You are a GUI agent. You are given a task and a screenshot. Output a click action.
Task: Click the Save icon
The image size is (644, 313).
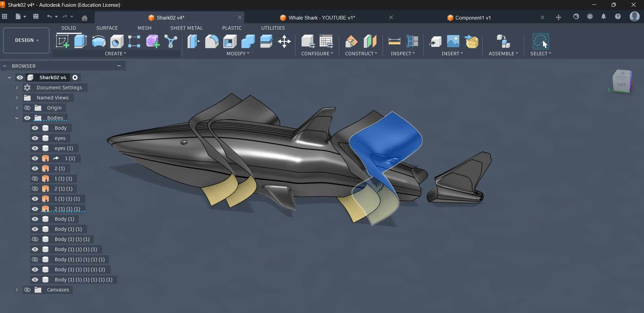click(x=36, y=17)
